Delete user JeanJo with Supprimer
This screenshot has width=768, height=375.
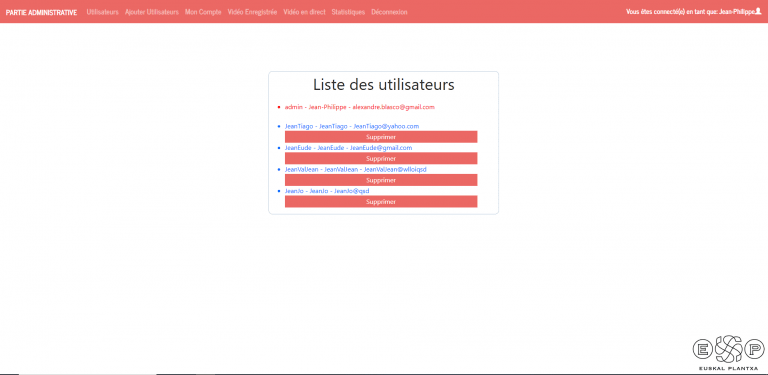point(381,202)
